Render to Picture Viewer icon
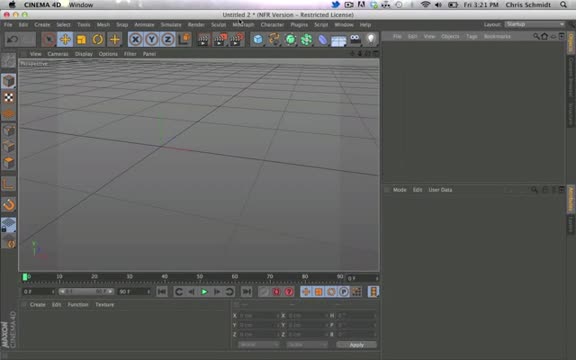This screenshot has height=360, width=576. pyautogui.click(x=220, y=39)
